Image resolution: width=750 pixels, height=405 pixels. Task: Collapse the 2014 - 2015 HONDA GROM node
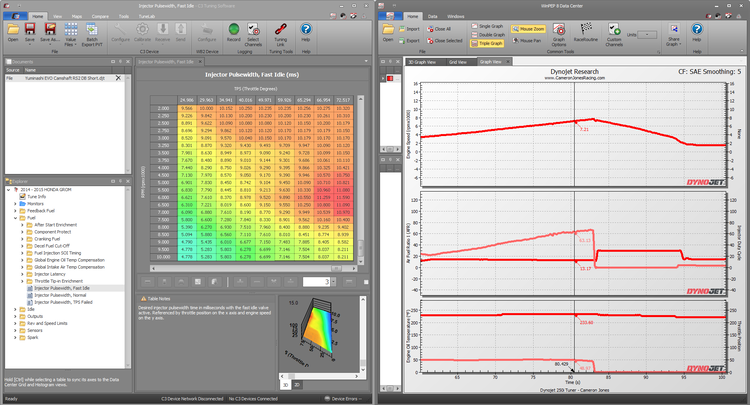pos(9,190)
